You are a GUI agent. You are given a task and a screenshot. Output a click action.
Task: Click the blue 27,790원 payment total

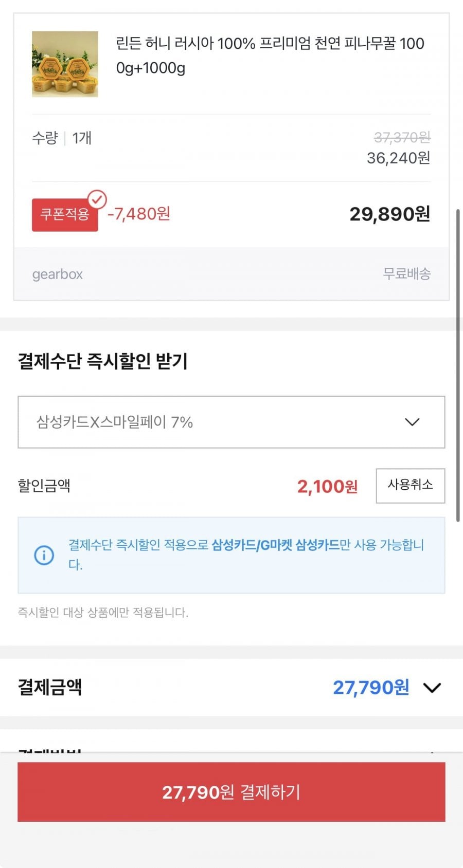[x=370, y=688]
